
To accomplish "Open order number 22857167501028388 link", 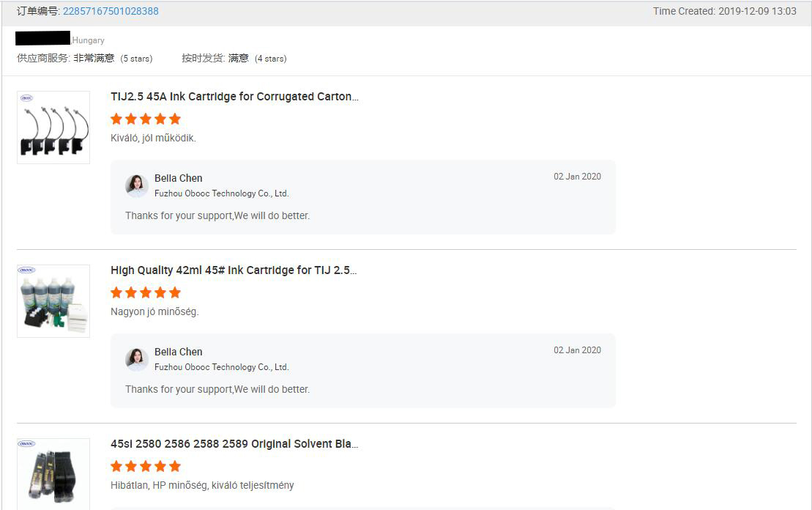I will click(111, 11).
